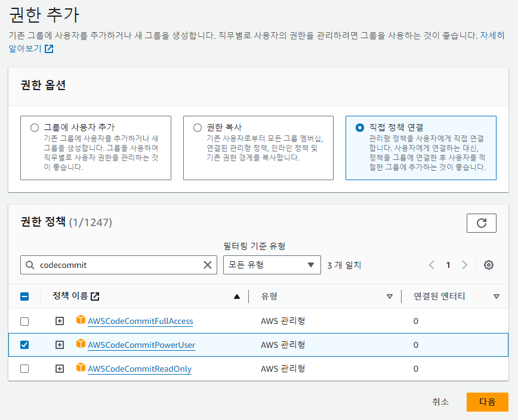
Task: Uncheck AWSCodeCommitPowerUser checkbox
Action: (x=24, y=345)
